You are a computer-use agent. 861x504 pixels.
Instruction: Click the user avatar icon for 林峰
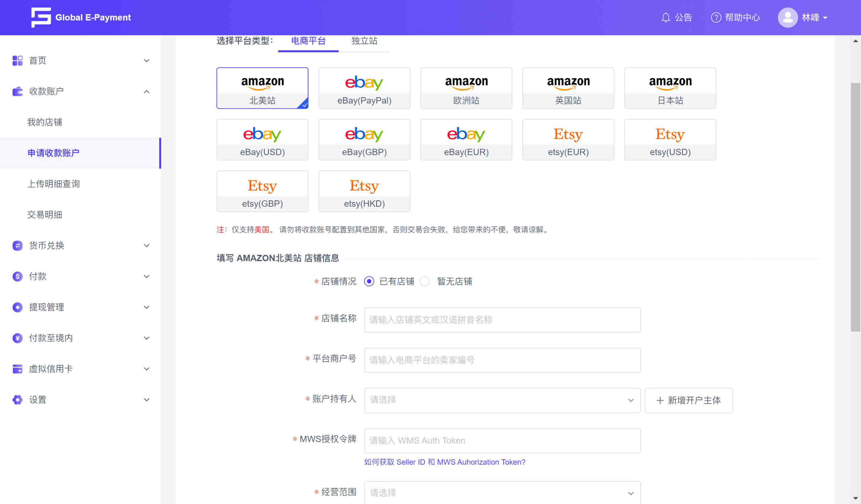pyautogui.click(x=788, y=17)
